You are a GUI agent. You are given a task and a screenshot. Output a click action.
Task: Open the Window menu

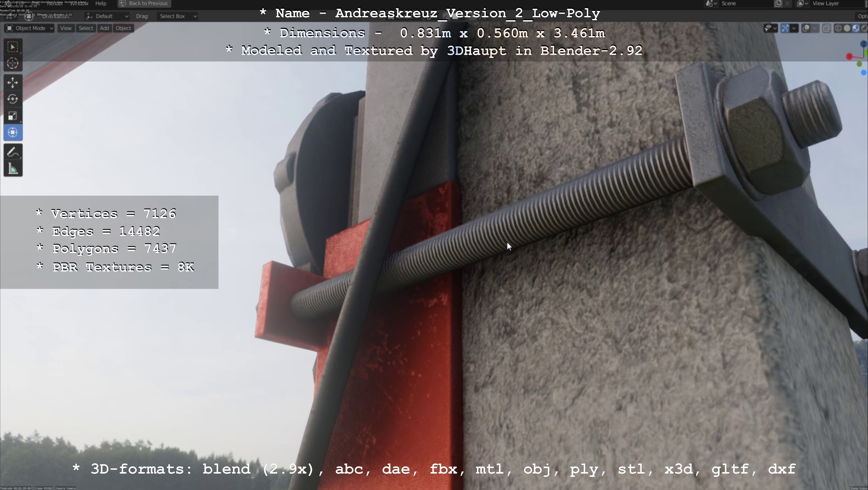[x=79, y=3]
